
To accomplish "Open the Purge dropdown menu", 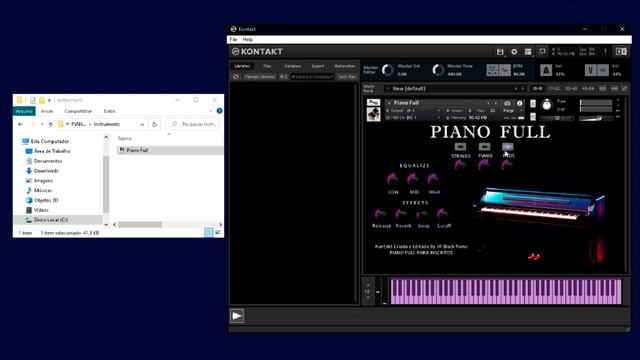I will tap(513, 111).
